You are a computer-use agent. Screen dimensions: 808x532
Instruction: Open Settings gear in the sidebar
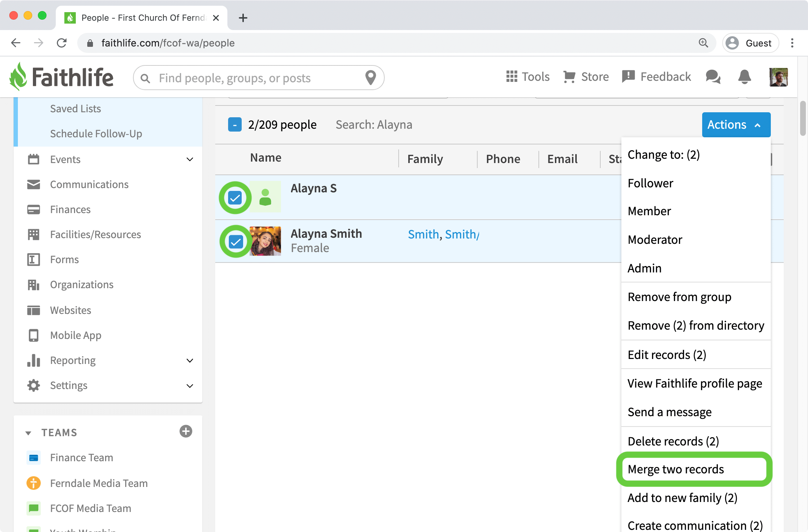tap(34, 385)
